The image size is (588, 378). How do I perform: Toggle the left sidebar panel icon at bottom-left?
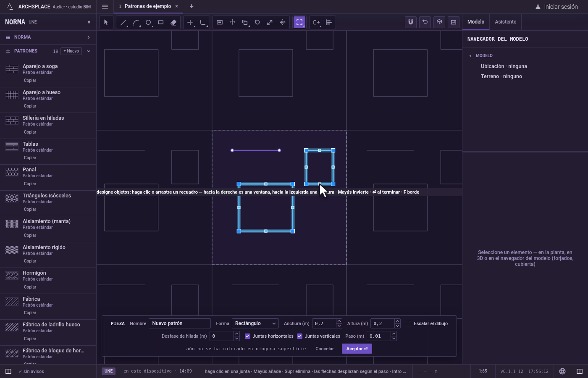(8, 371)
